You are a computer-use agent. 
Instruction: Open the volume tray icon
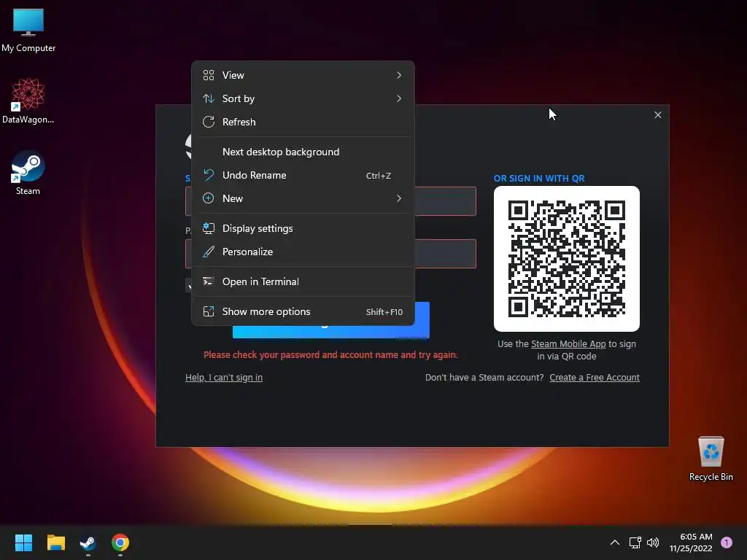coord(653,542)
